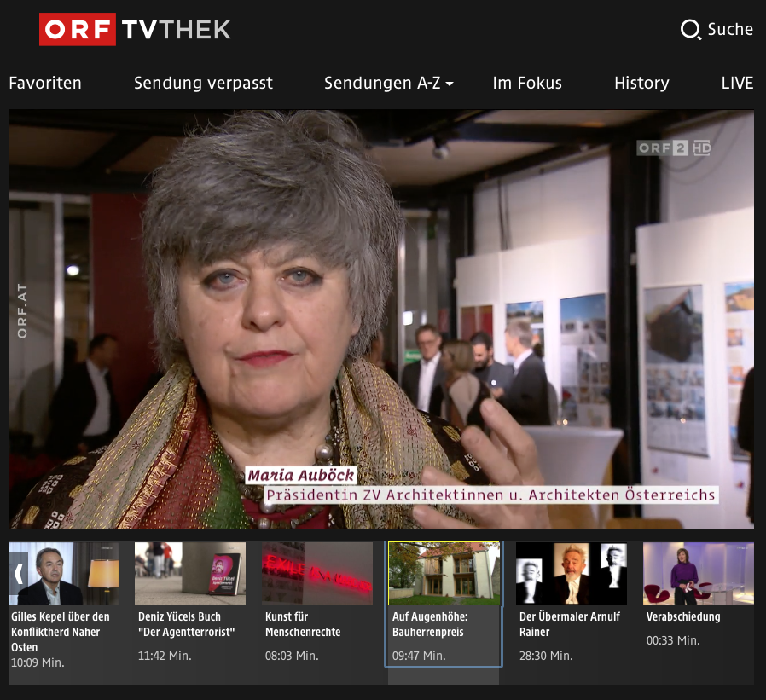Click the previous carousel arrow
This screenshot has width=766, height=700.
18,572
